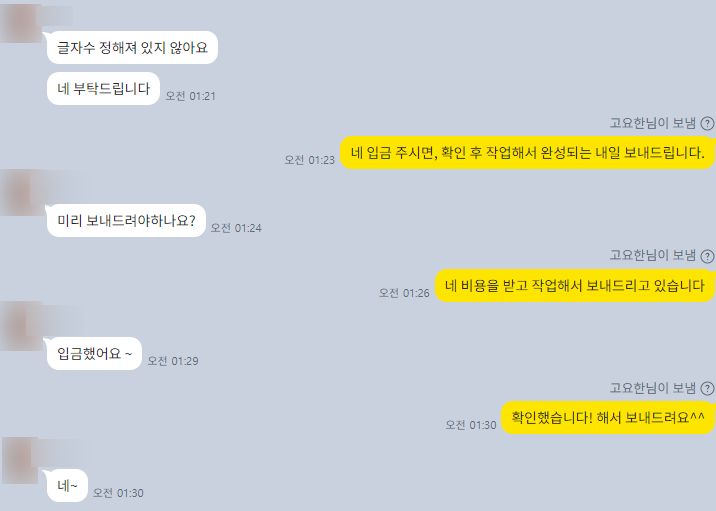Click the timestamp 오전 01:21
This screenshot has height=511, width=716.
pyautogui.click(x=190, y=96)
